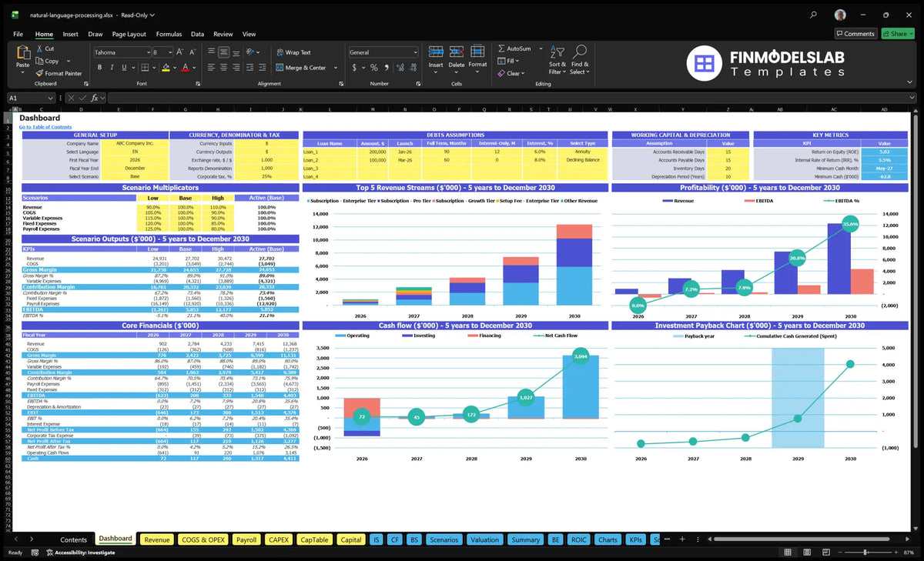Image resolution: width=924 pixels, height=561 pixels.
Task: Click the Accessibility: Investigate status item
Action: (x=79, y=552)
